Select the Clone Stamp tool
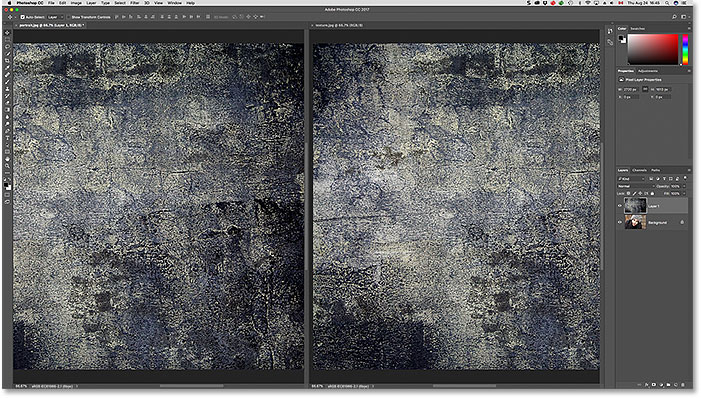701x398 pixels. [7, 89]
